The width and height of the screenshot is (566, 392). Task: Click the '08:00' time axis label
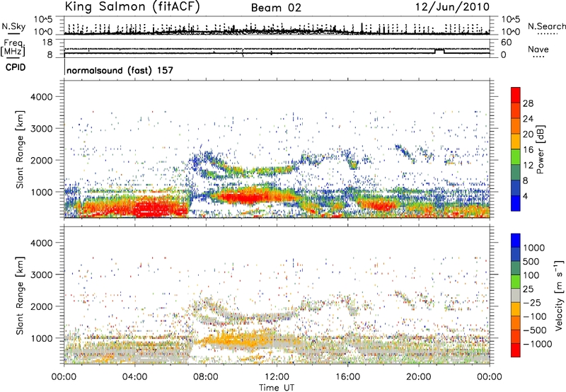pyautogui.click(x=205, y=377)
